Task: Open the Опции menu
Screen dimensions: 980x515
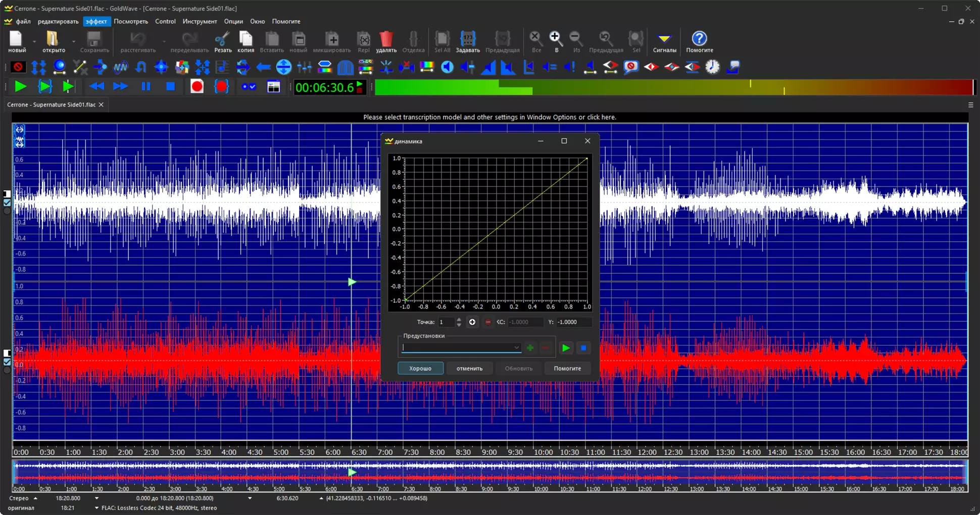Action: (233, 22)
